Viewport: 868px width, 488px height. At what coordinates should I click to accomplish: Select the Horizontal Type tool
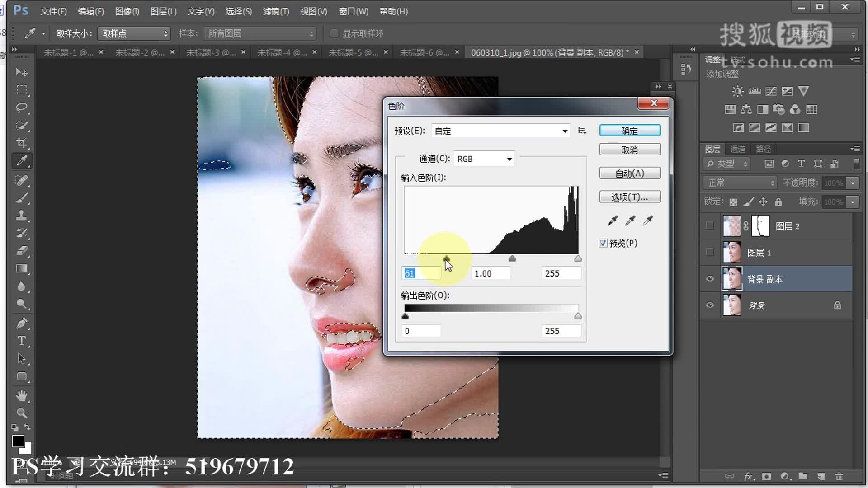pos(21,341)
